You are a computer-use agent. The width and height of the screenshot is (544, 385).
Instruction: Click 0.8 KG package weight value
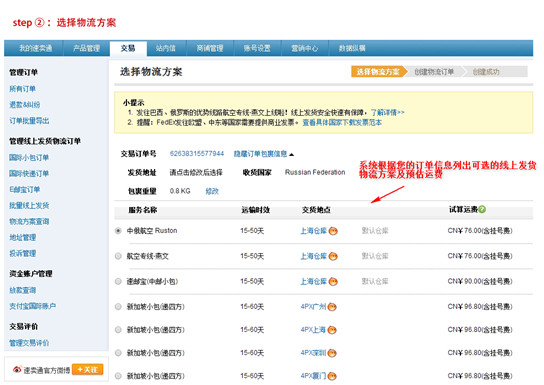[180, 191]
